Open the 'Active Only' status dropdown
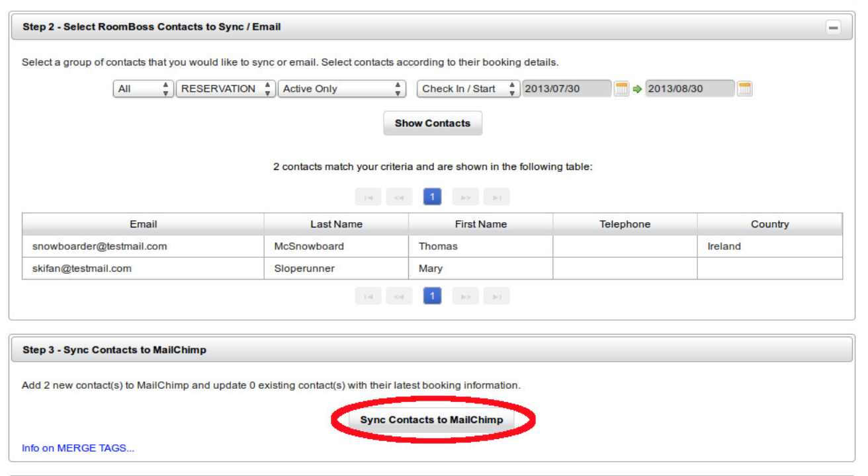The image size is (868, 476). (x=341, y=89)
